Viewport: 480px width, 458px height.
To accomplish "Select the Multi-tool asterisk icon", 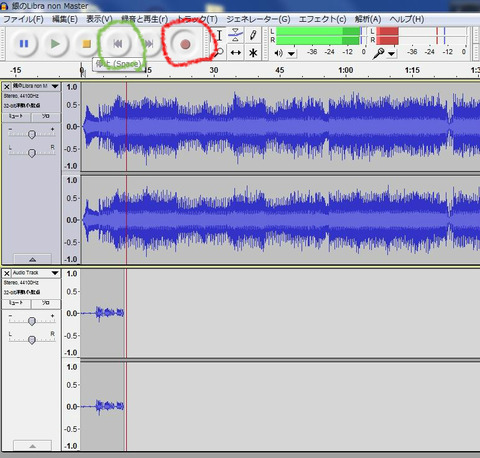I will (x=253, y=53).
